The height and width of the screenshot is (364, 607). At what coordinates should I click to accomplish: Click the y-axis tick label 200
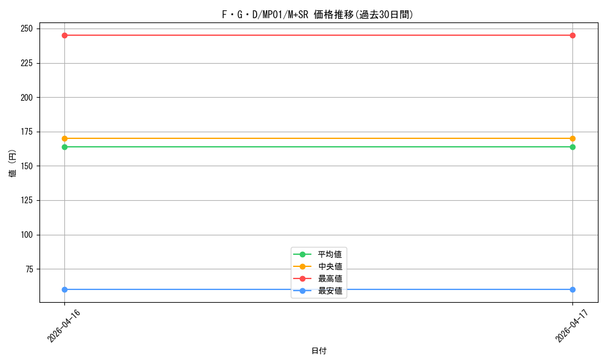click(x=27, y=98)
